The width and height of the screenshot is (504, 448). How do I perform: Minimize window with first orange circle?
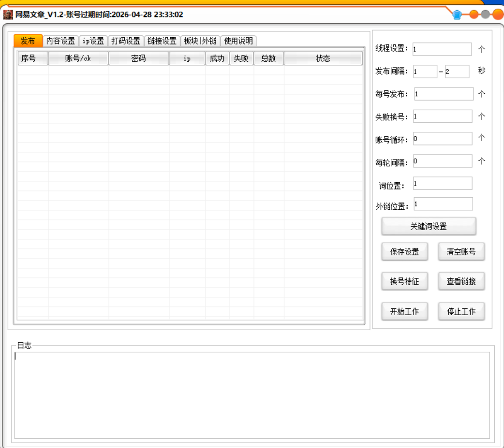click(474, 14)
